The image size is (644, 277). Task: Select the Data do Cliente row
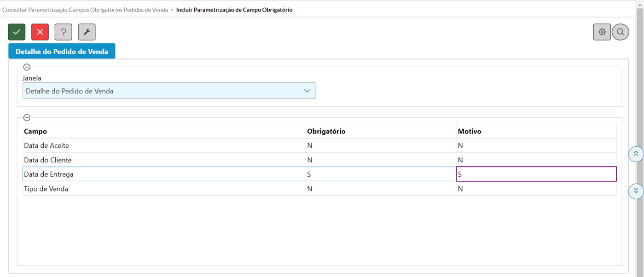coord(319,160)
